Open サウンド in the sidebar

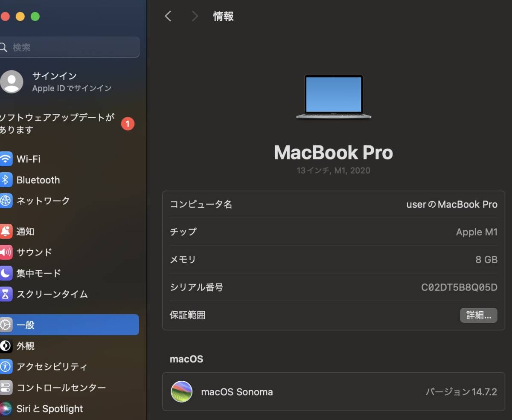click(x=34, y=252)
